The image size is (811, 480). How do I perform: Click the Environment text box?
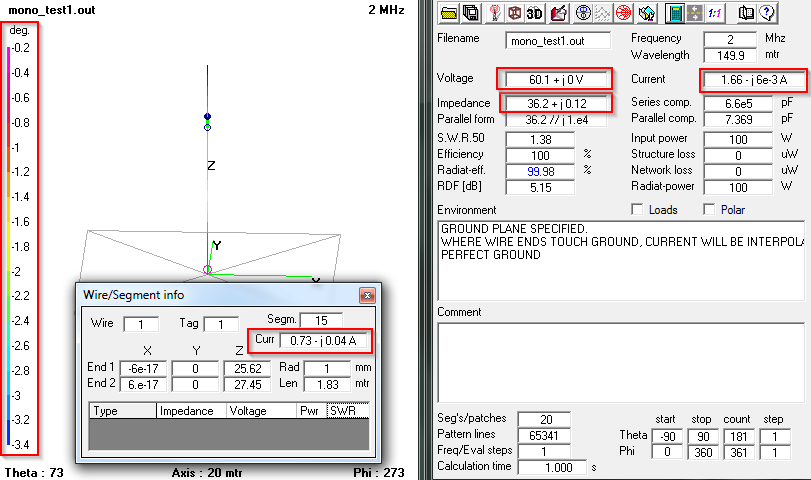[x=621, y=260]
